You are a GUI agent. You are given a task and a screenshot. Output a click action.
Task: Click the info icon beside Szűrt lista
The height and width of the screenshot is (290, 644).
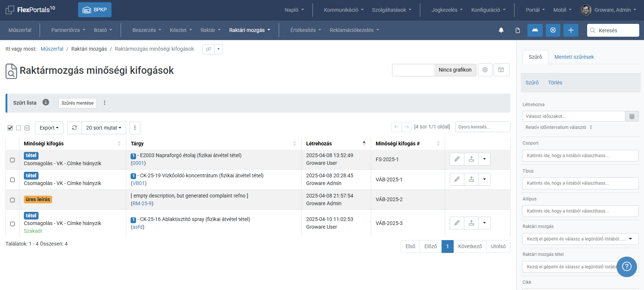click(x=46, y=102)
